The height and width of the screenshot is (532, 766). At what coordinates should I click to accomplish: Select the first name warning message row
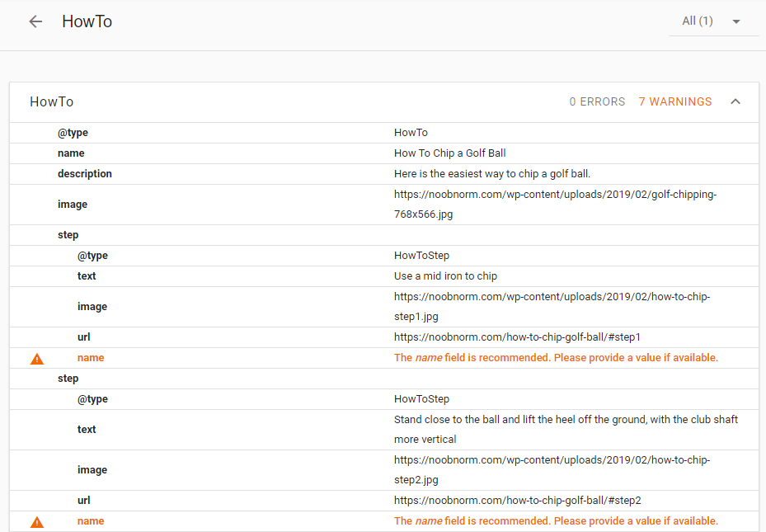(555, 358)
